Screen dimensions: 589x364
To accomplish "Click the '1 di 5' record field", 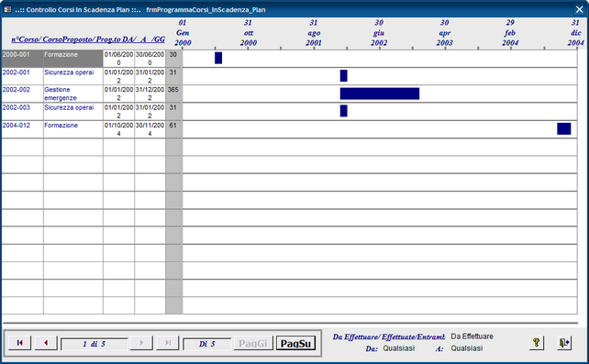I will 94,344.
